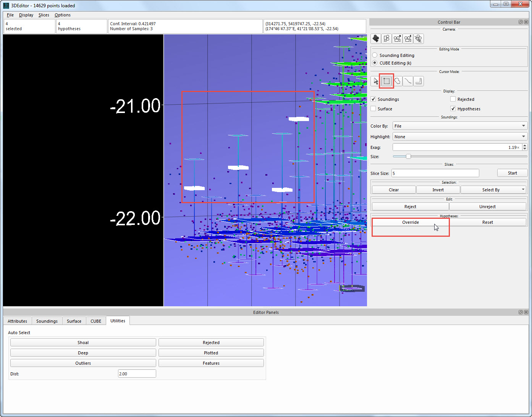Click the Outliers auto select button

click(x=83, y=363)
